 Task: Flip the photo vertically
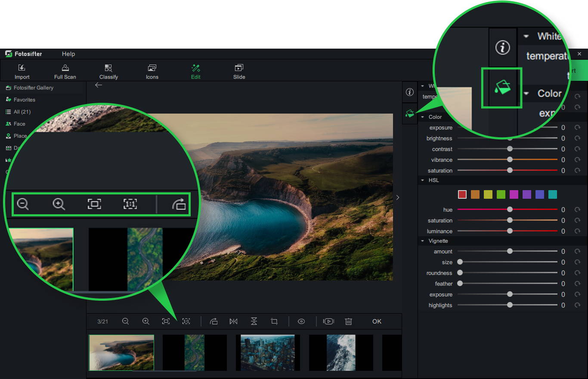pos(254,321)
